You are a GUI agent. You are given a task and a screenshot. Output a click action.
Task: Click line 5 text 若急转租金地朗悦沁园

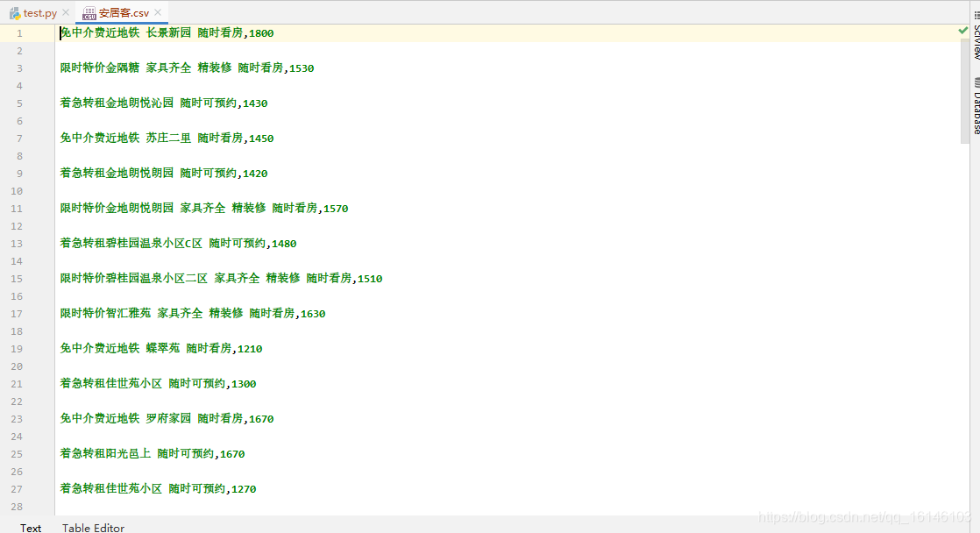[x=117, y=103]
